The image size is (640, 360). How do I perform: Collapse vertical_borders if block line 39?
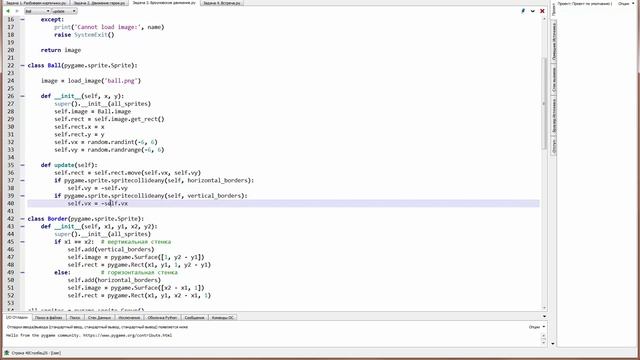click(22, 196)
